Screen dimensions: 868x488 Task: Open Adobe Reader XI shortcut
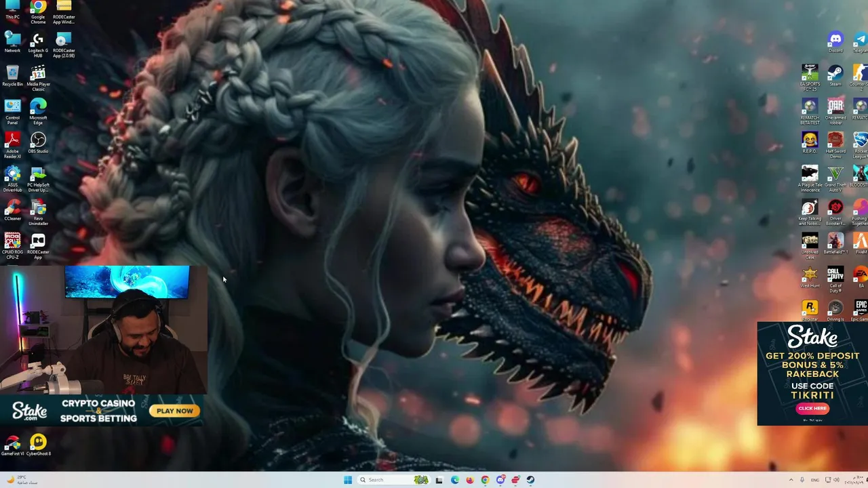[12, 145]
